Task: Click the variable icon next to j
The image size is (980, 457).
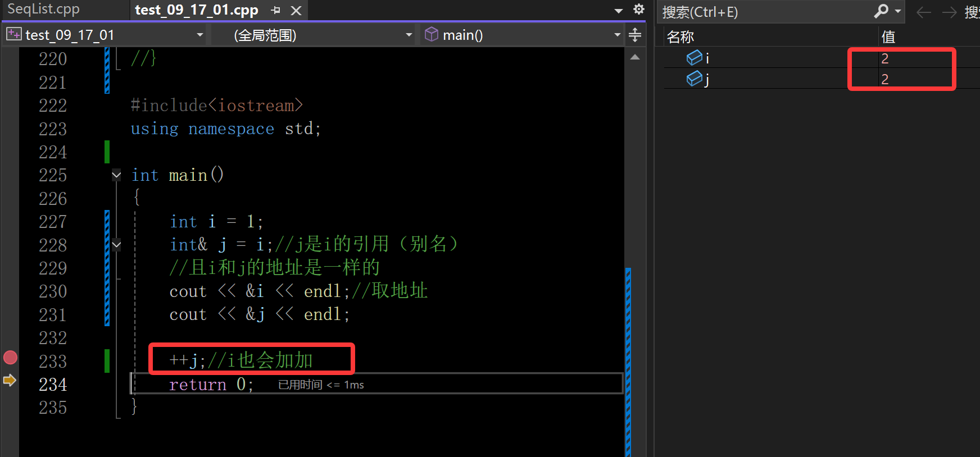Action: pos(695,79)
